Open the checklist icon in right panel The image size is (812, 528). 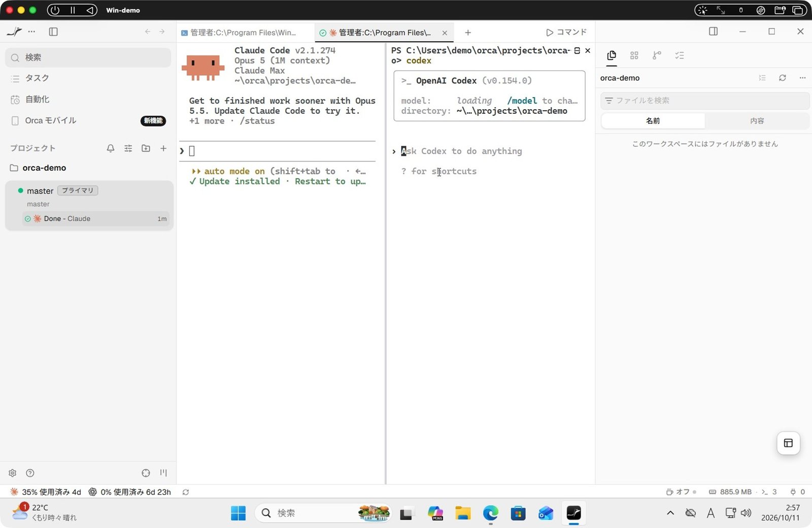point(680,55)
